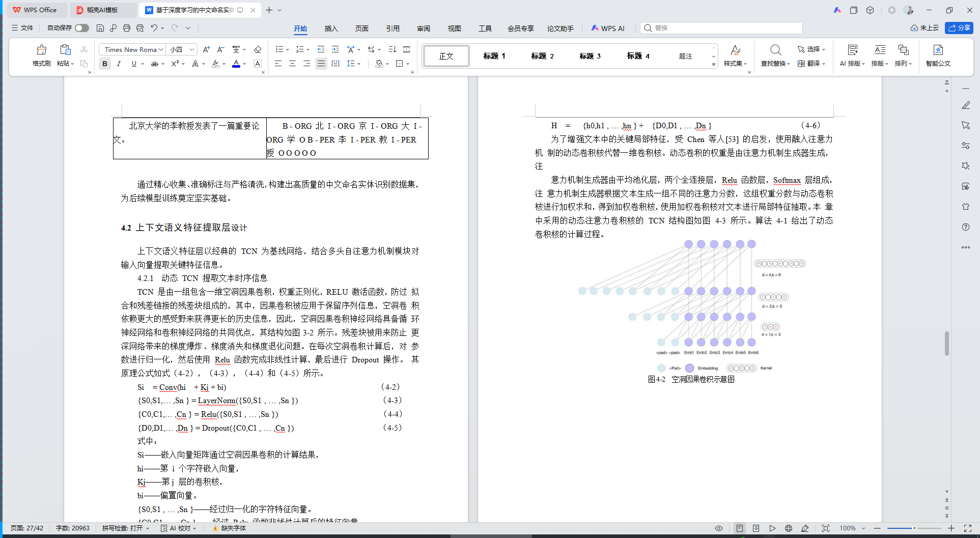Click the Print Preview icon
Screen dimensions: 980x538
[140, 28]
